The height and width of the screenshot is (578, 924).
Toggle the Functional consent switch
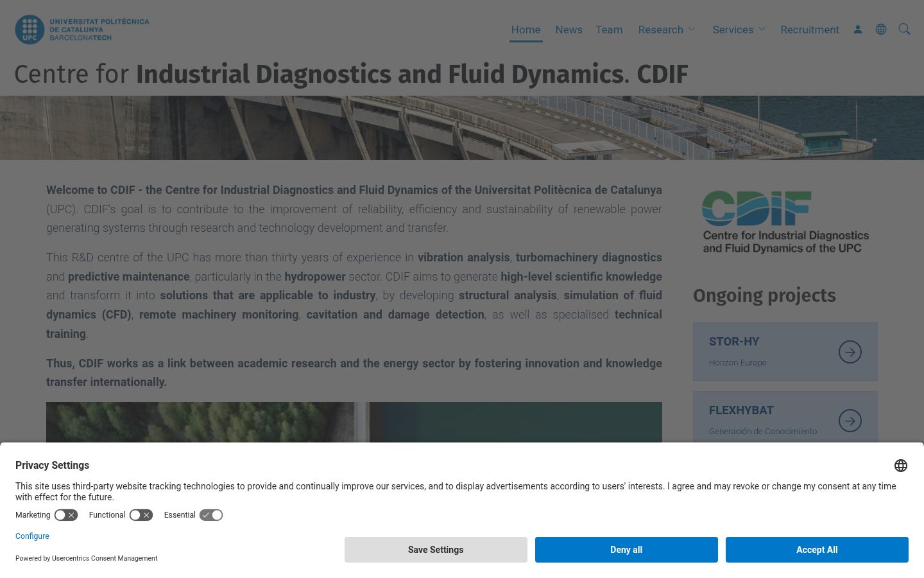coord(141,515)
